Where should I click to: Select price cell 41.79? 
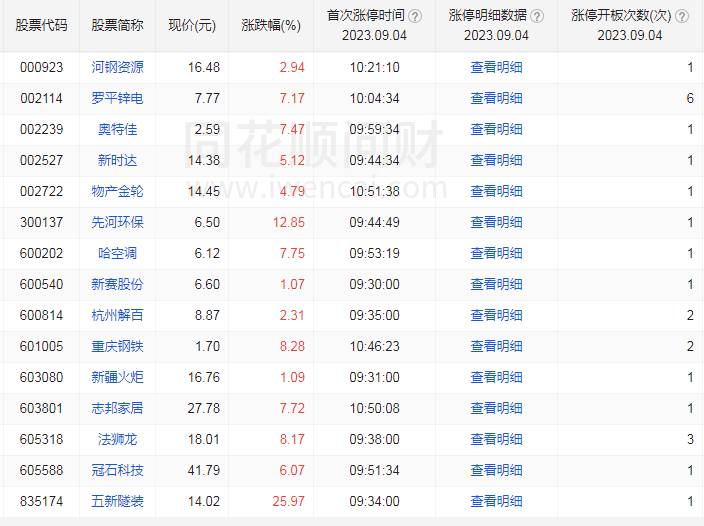[204, 470]
